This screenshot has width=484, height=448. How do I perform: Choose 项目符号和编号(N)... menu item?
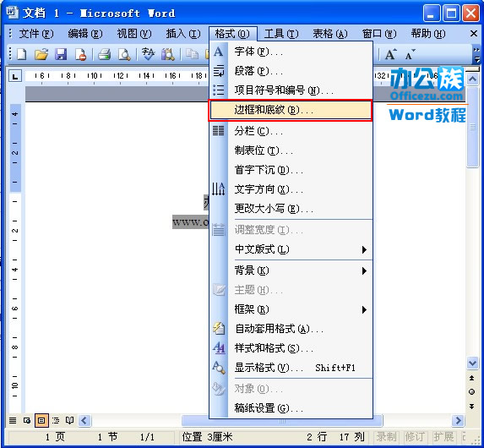click(x=291, y=90)
